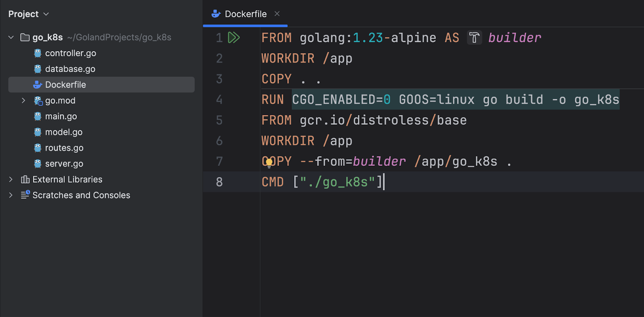Click the 'COPY . .' instruction on line 3
The width and height of the screenshot is (644, 317).
pos(291,79)
